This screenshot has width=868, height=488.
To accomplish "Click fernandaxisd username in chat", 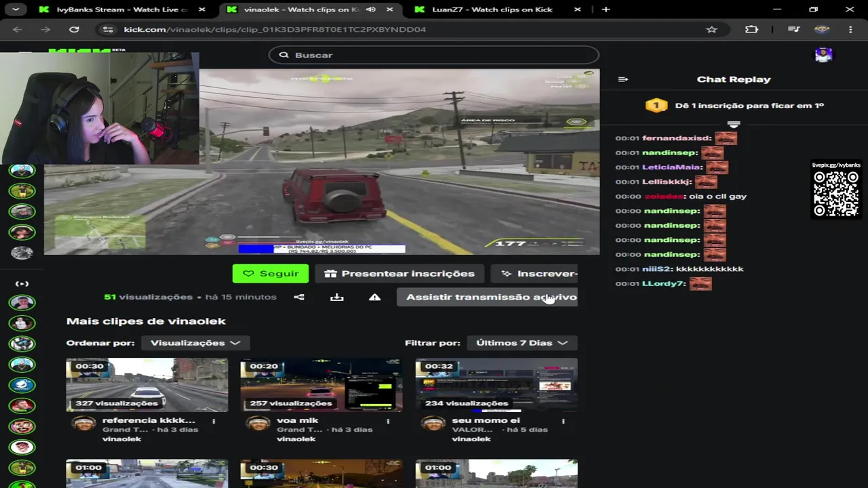I will click(675, 138).
